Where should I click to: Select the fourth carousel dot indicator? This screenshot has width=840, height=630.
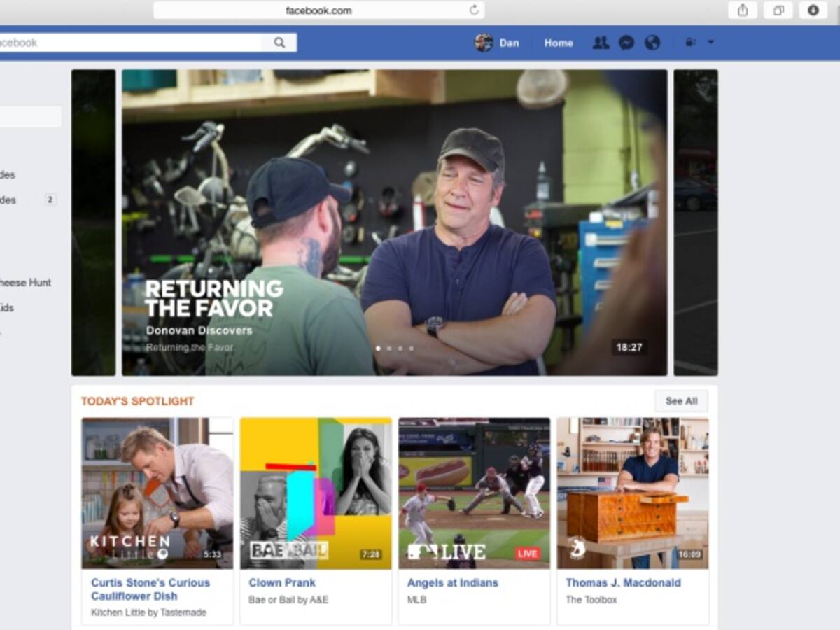coord(412,348)
